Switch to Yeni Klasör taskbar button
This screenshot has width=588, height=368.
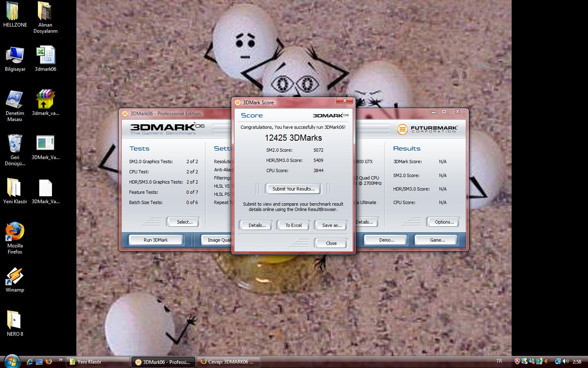coord(98,362)
